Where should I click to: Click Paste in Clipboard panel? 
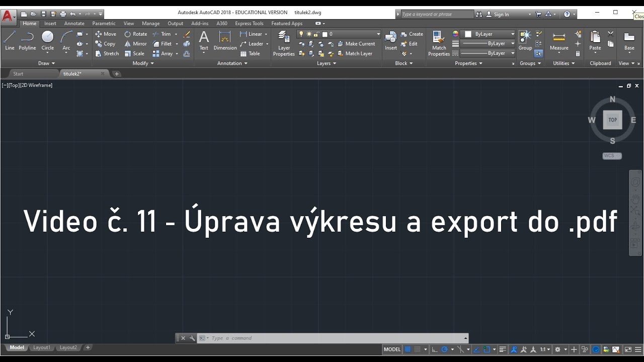(595, 41)
